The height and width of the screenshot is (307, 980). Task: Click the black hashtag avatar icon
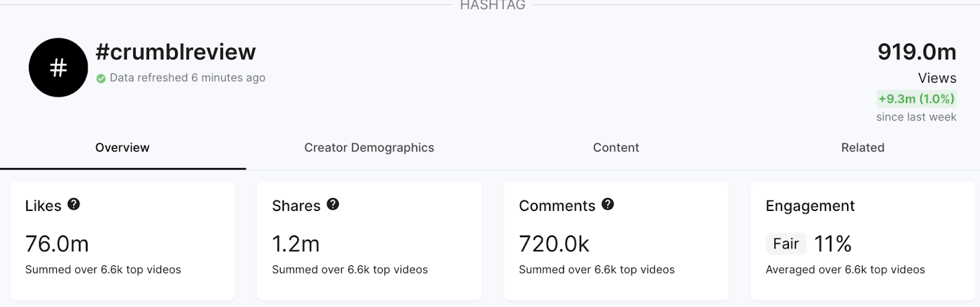click(x=58, y=67)
